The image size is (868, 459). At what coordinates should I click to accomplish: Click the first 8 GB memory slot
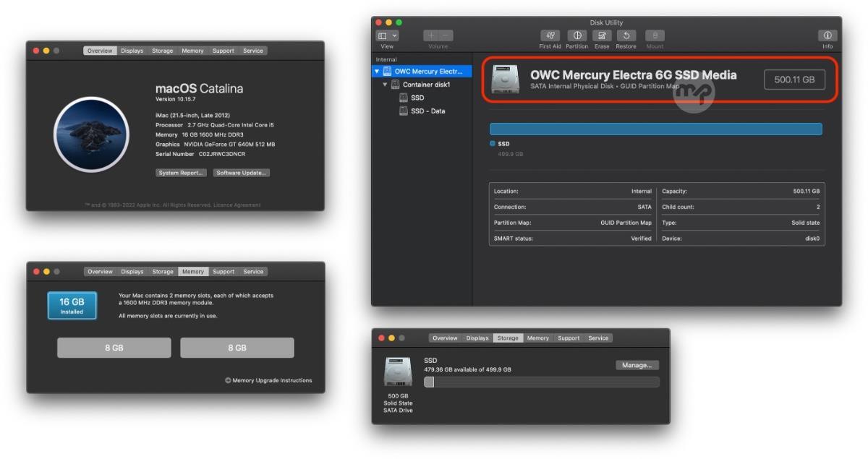(x=114, y=348)
